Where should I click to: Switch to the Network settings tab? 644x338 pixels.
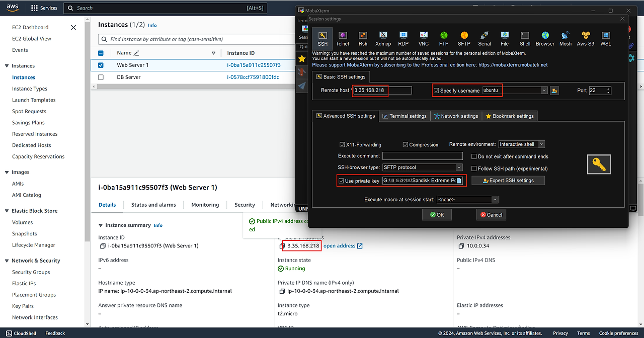click(455, 116)
